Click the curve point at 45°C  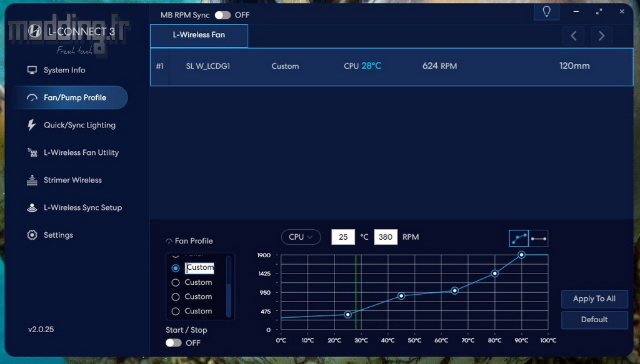[x=401, y=296]
